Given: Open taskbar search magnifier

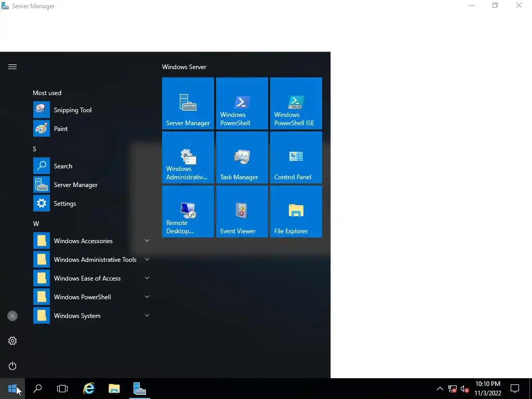Looking at the screenshot, I should point(37,389).
